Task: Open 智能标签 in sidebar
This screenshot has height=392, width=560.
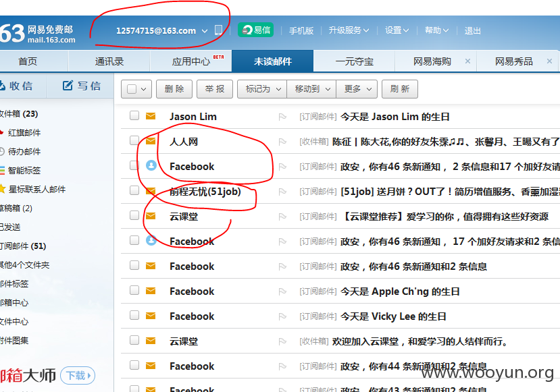Action: click(24, 171)
